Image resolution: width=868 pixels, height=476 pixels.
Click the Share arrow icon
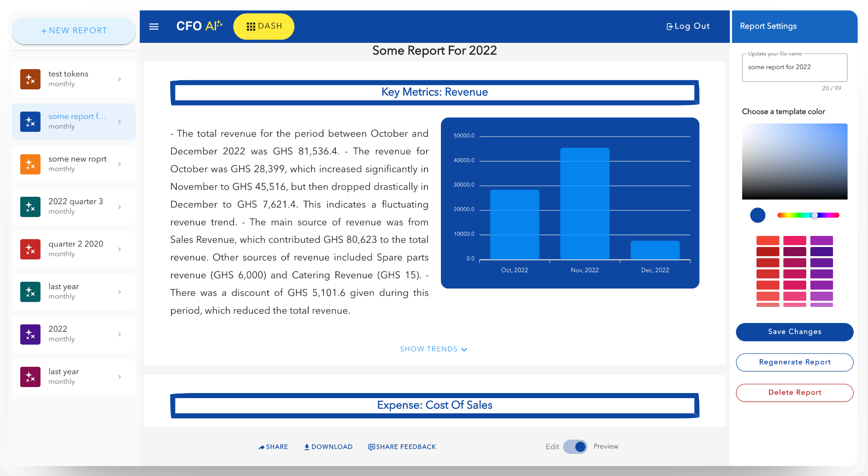click(262, 447)
